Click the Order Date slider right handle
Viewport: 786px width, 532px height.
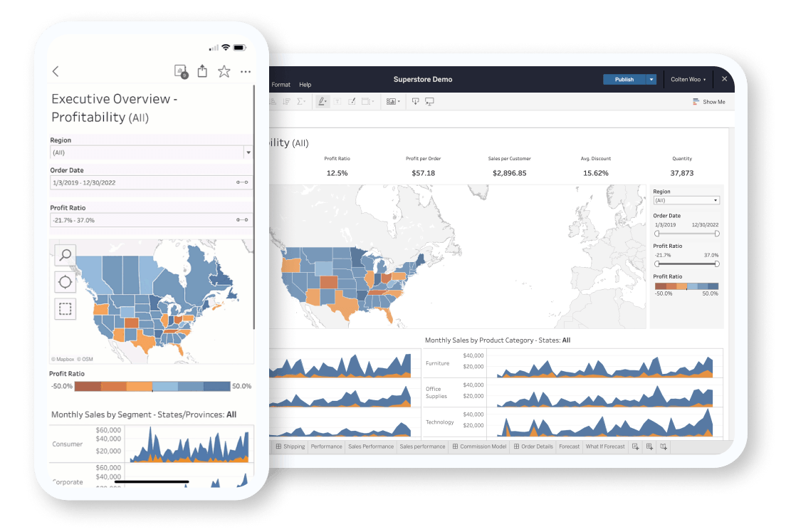(717, 234)
